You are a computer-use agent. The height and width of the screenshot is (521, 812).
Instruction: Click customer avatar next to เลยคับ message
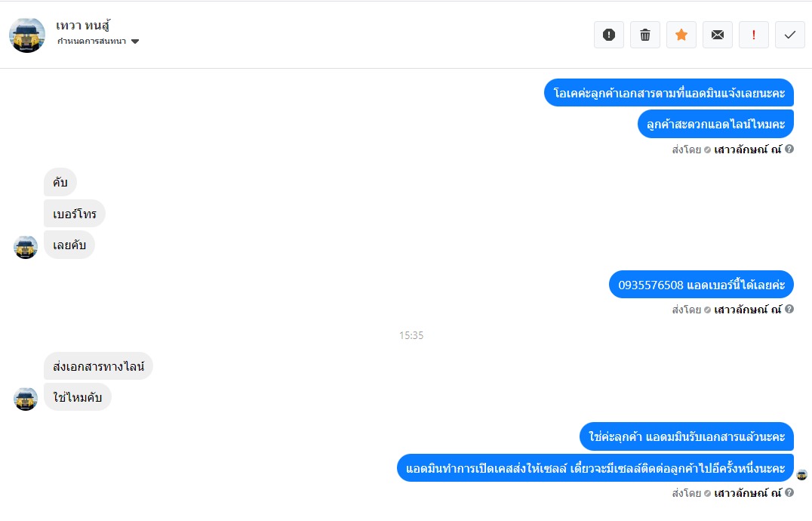click(26, 247)
